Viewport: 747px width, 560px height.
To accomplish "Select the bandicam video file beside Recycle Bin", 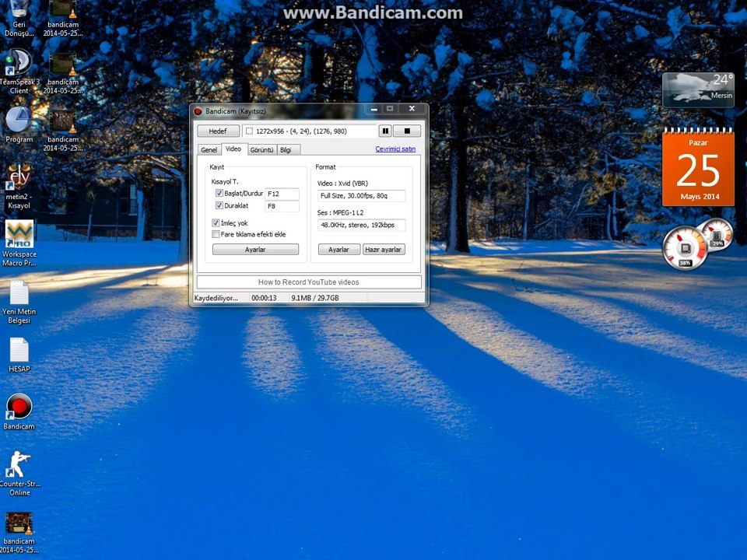I will [x=63, y=19].
